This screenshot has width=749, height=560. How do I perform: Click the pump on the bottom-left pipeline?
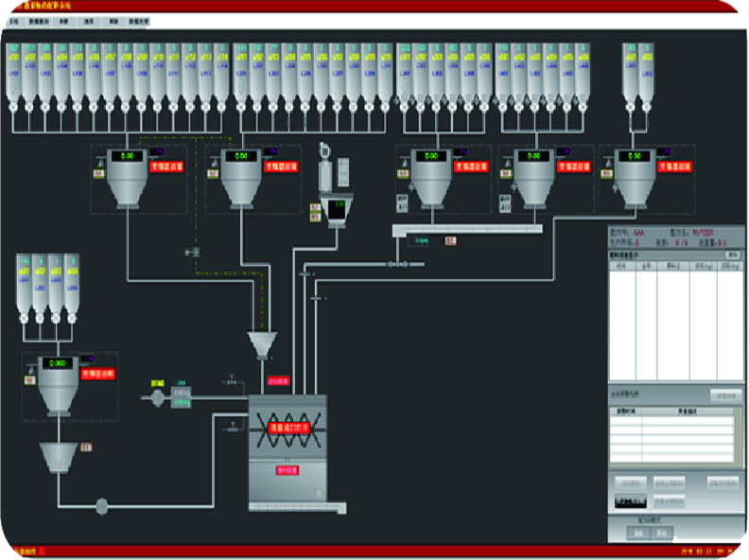coord(101,506)
